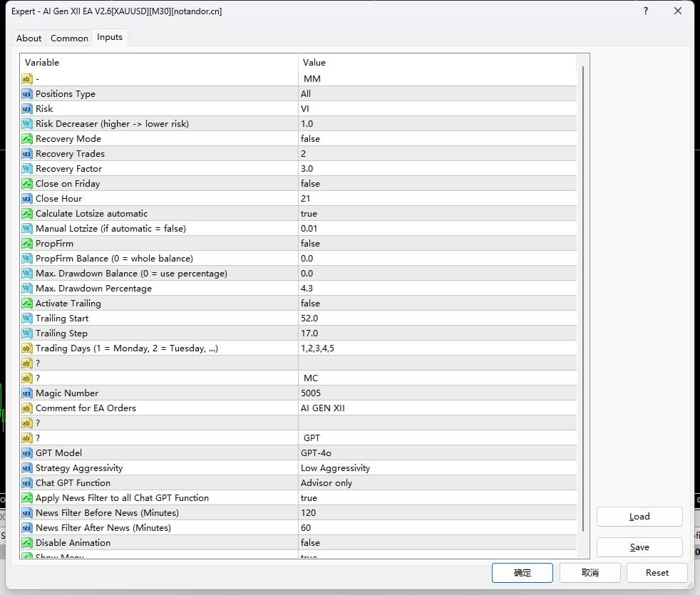Click the decimal icon next to Risk Decreaser

[x=29, y=123]
